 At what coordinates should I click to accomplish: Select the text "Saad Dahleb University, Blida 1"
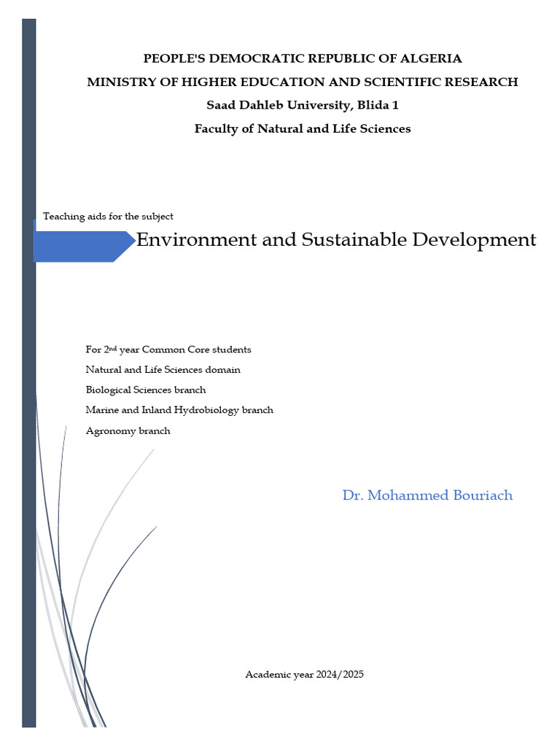[x=303, y=105]
